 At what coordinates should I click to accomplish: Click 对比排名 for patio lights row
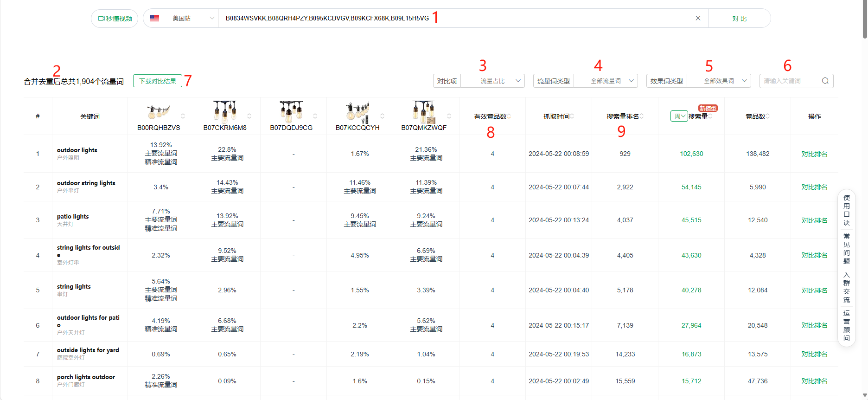pyautogui.click(x=814, y=220)
